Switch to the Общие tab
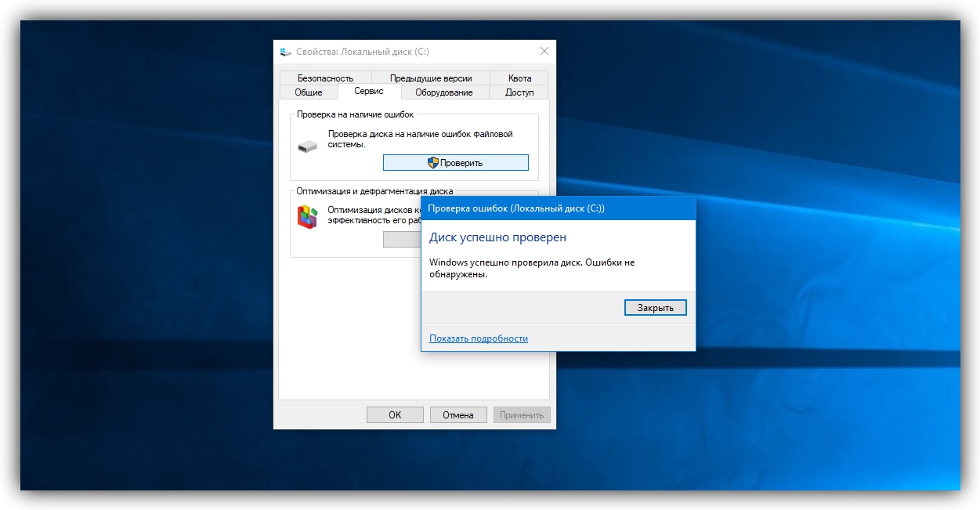This screenshot has height=510, width=980. [308, 92]
